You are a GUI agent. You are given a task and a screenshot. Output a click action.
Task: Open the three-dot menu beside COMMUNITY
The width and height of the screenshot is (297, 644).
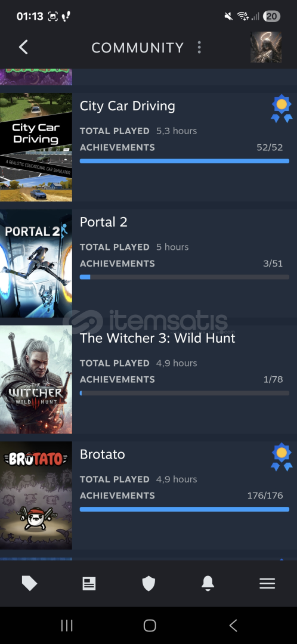pyautogui.click(x=199, y=47)
